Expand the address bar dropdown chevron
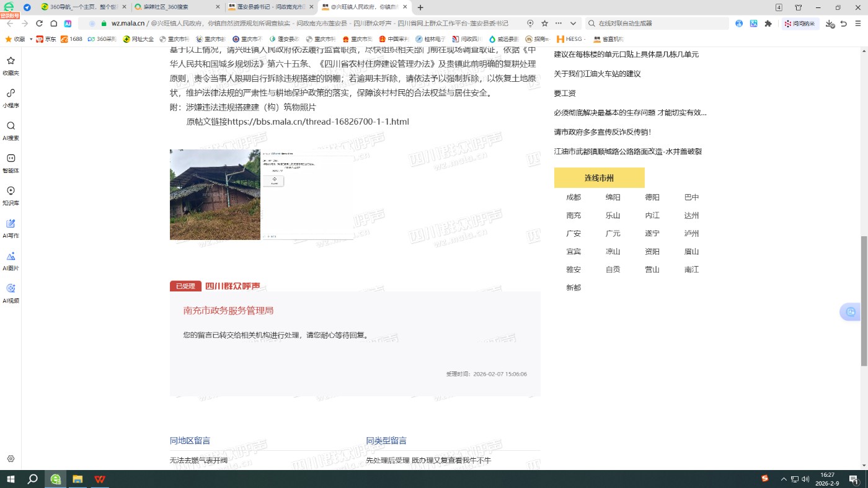 pyautogui.click(x=573, y=24)
